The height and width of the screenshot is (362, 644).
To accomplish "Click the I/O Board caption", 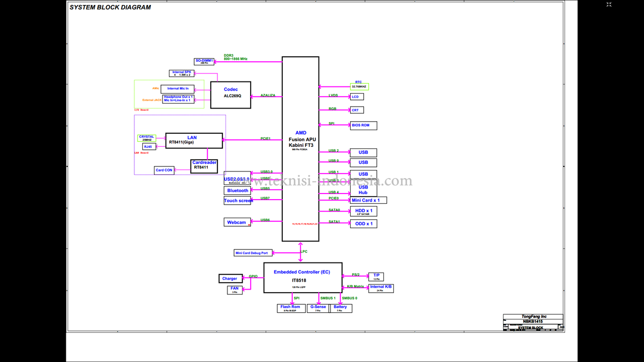I will click(141, 110).
